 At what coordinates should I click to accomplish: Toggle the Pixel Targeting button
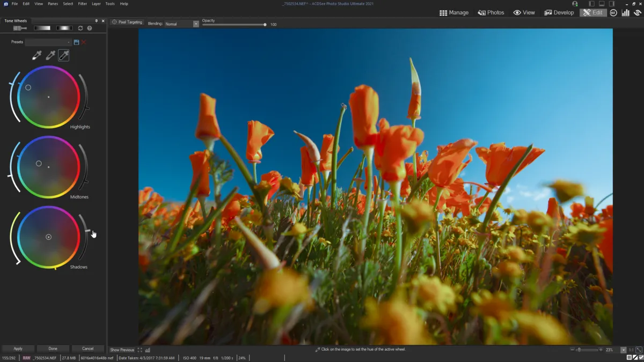tap(127, 22)
